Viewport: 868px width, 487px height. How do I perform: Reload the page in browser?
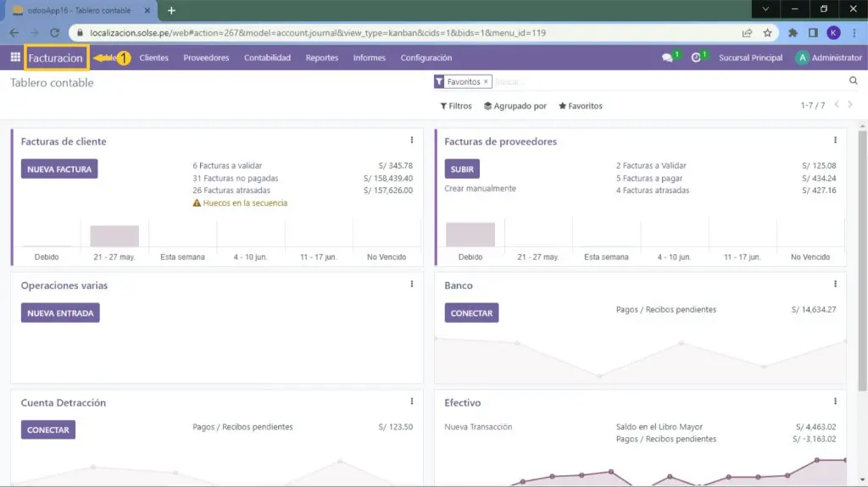coord(54,33)
